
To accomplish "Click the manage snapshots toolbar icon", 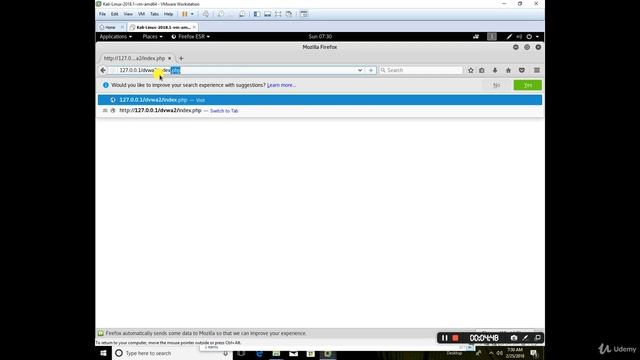I will pos(242,14).
